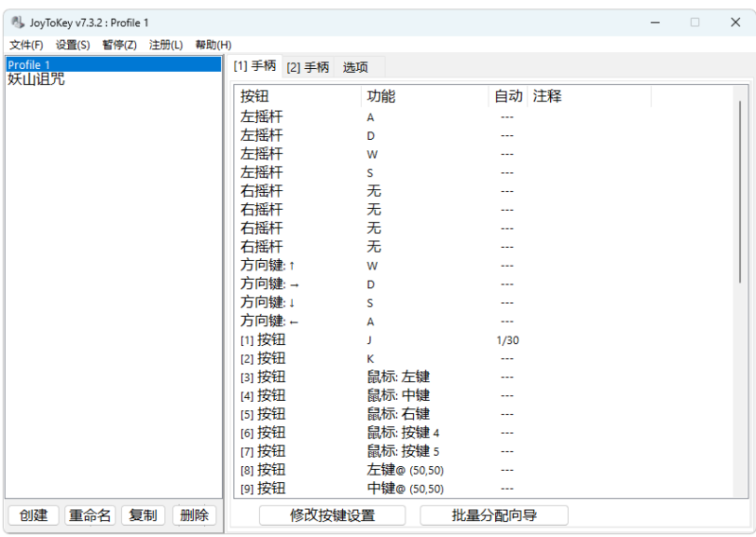
Task: Select the 方向键: → row
Action: [484, 285]
